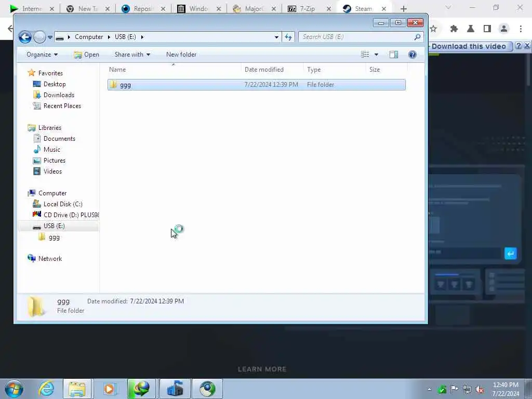This screenshot has width=532, height=399.
Task: Open the browser Extensions puzzle icon
Action: (454, 29)
